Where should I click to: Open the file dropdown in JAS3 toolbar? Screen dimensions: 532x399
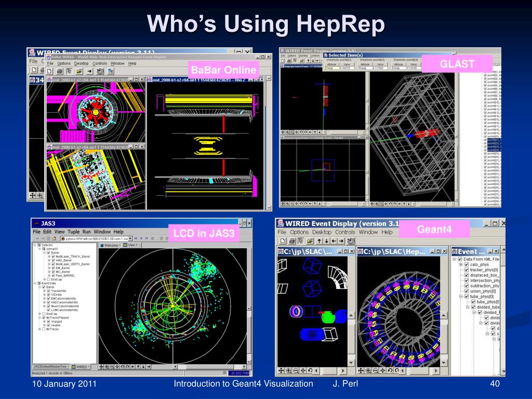(x=130, y=239)
